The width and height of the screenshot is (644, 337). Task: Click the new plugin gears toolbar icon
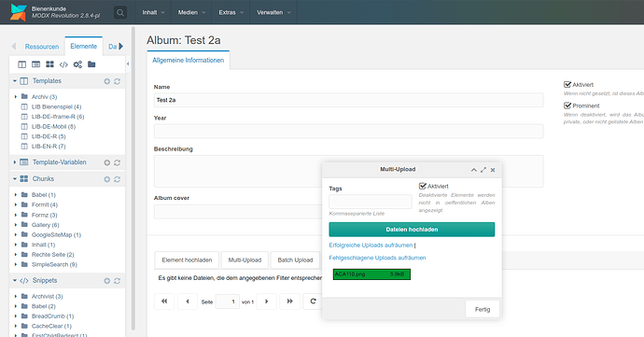(77, 64)
